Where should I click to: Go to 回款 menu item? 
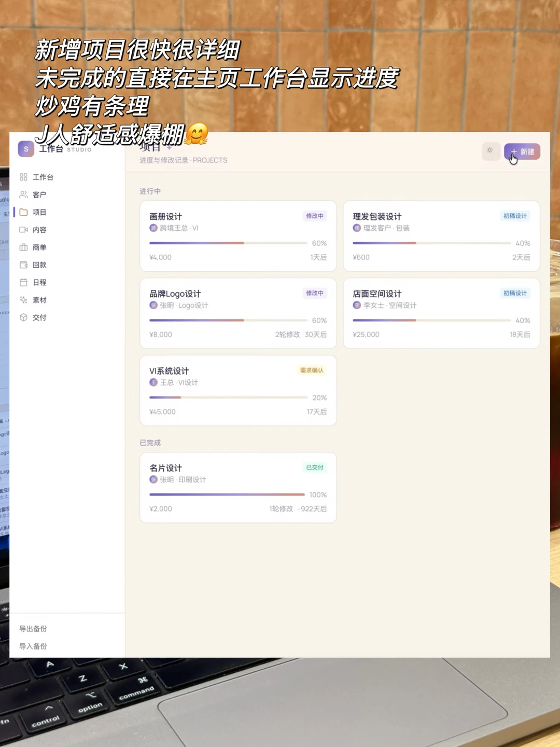tap(39, 265)
